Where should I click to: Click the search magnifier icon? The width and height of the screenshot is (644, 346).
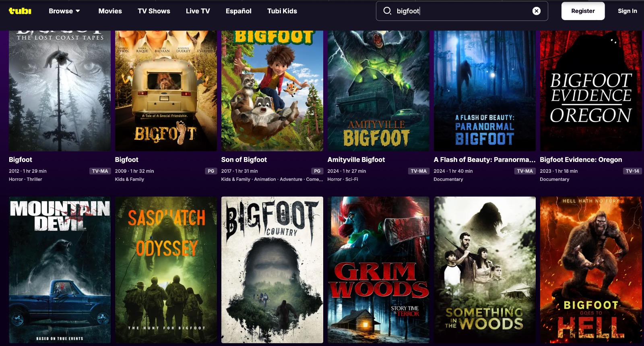[x=387, y=11]
